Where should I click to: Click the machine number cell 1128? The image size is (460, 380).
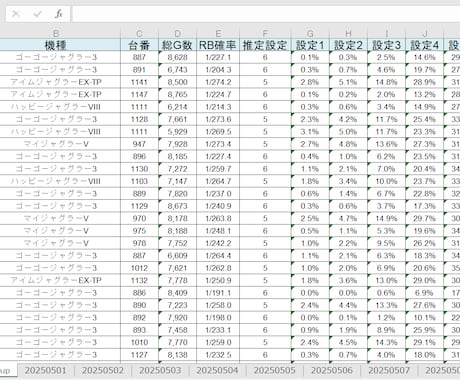pos(139,119)
